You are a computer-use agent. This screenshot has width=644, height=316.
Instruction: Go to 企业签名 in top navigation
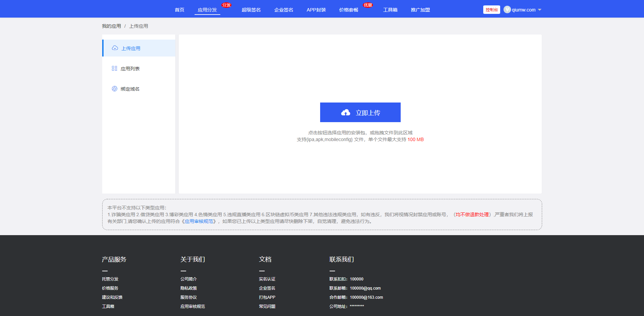point(284,10)
